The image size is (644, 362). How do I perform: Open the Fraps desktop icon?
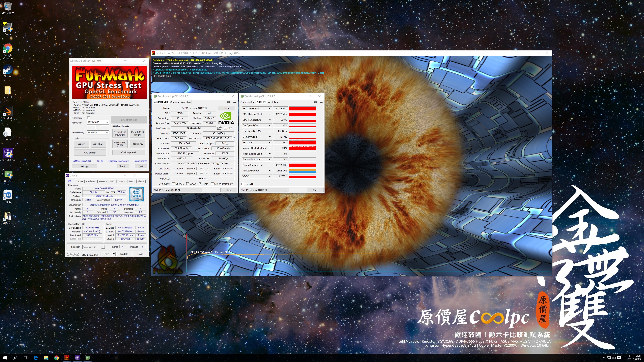(x=8, y=29)
